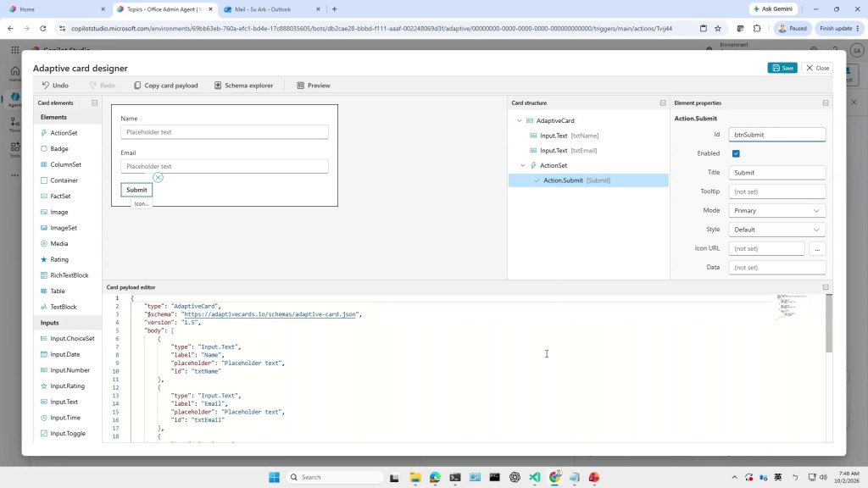Open the adaptivecards.io schema link in the payload
The image size is (868, 488).
click(x=270, y=314)
